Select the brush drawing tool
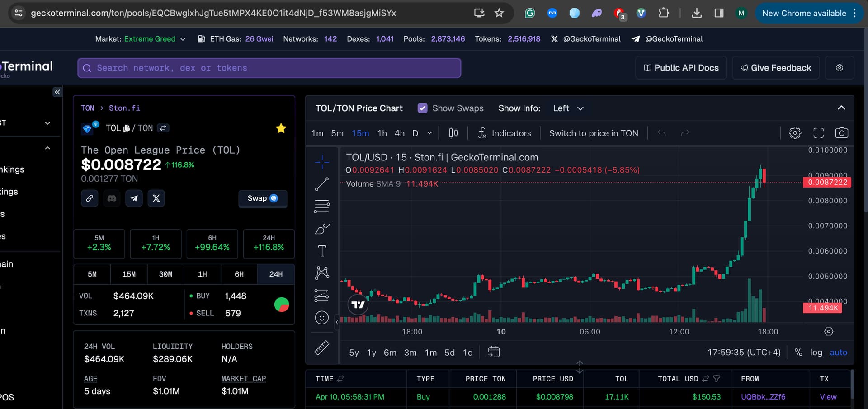868x409 pixels. [322, 229]
